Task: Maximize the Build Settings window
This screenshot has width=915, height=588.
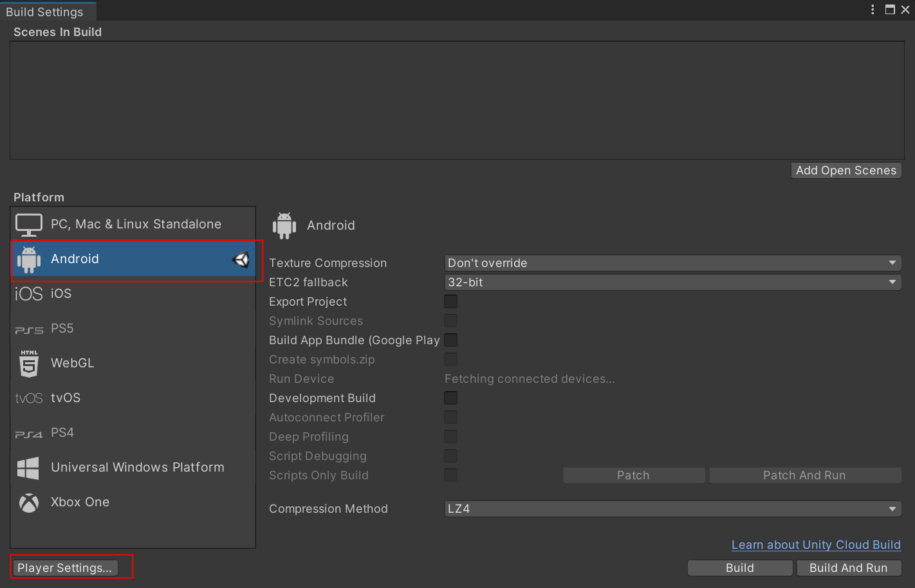Action: [890, 10]
